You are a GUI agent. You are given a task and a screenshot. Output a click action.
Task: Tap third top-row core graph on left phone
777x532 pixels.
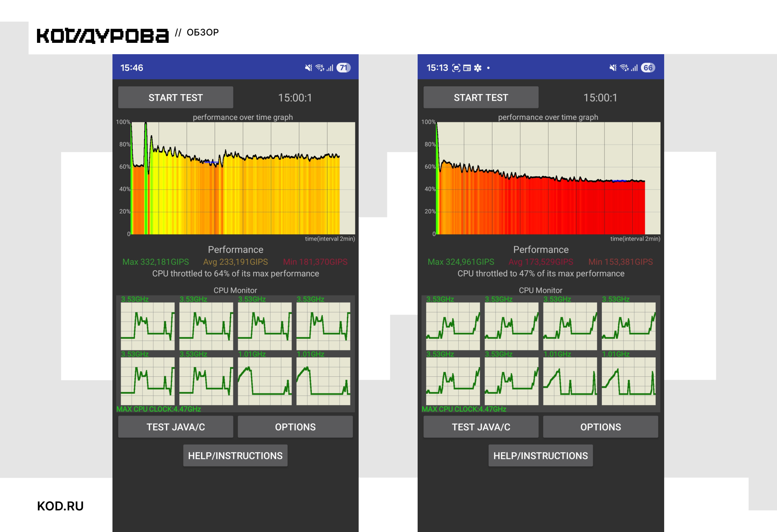265,326
